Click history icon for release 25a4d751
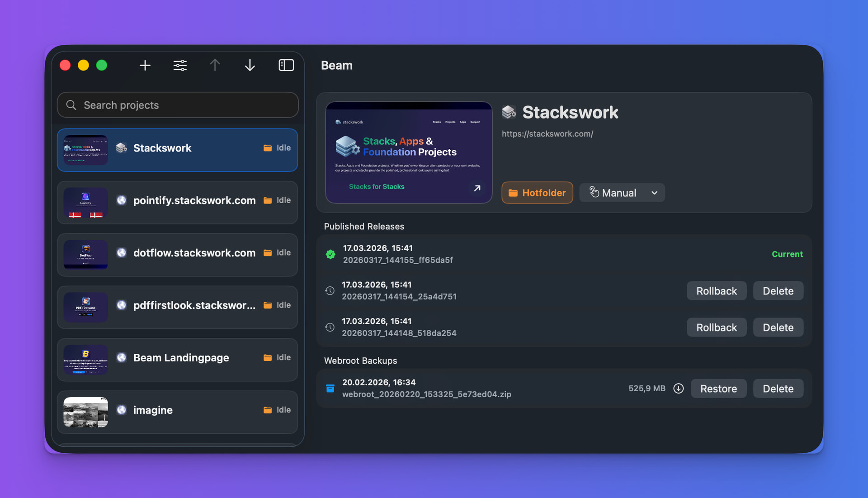Screen dimensions: 868x498 click(330, 291)
